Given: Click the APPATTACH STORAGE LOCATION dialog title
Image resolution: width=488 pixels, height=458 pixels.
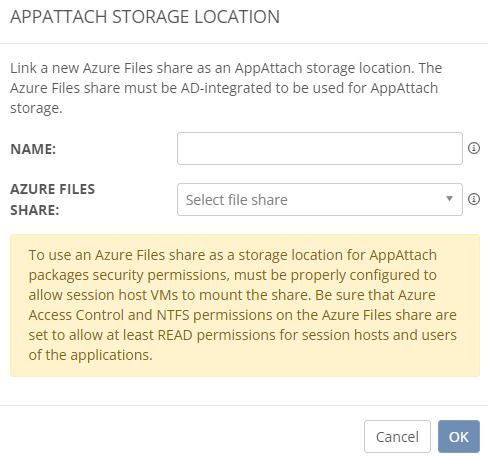Looking at the screenshot, I should 145,17.
